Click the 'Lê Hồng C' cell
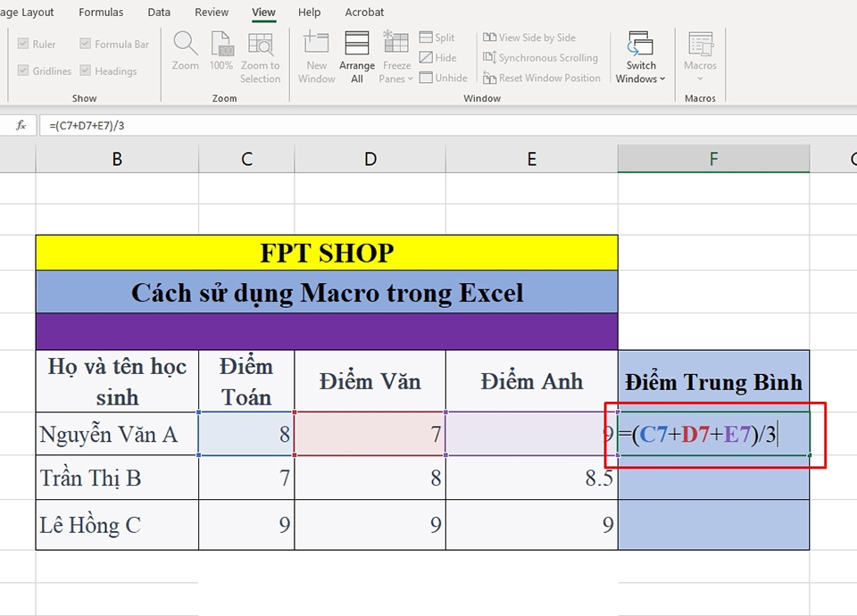The height and width of the screenshot is (616, 857). click(x=117, y=525)
